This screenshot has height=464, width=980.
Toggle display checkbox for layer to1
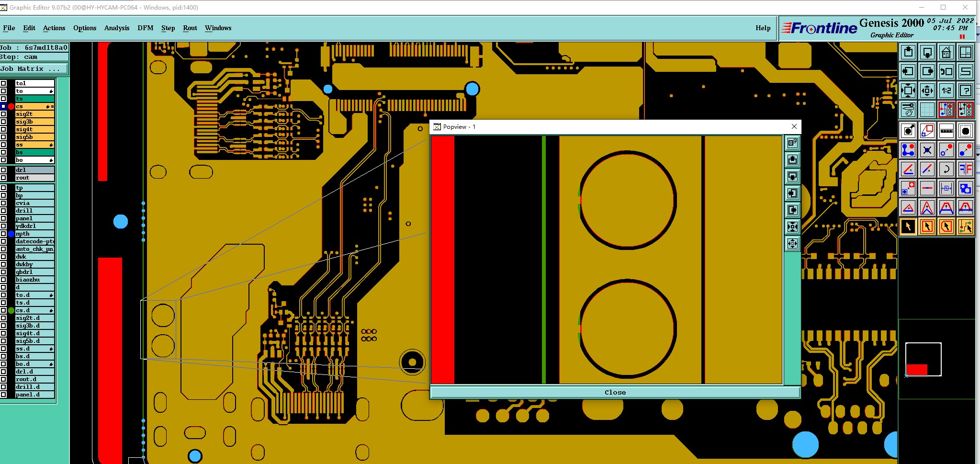pyautogui.click(x=3, y=83)
